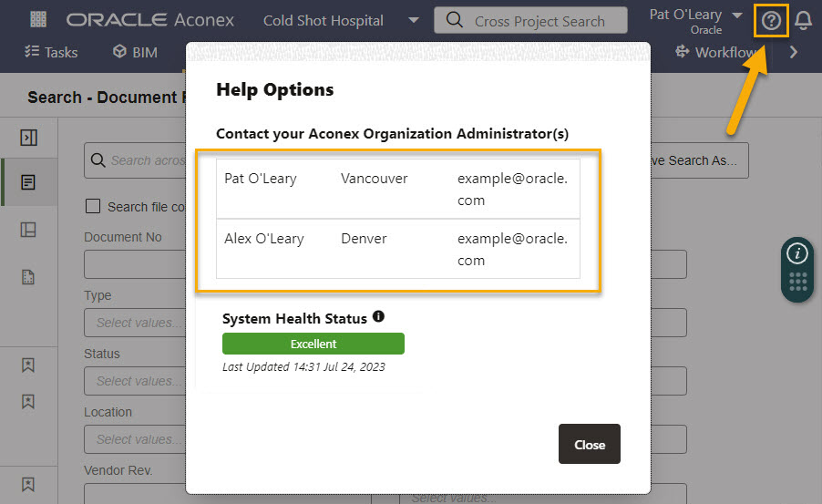Open the notifications bell
822x504 pixels.
803,21
